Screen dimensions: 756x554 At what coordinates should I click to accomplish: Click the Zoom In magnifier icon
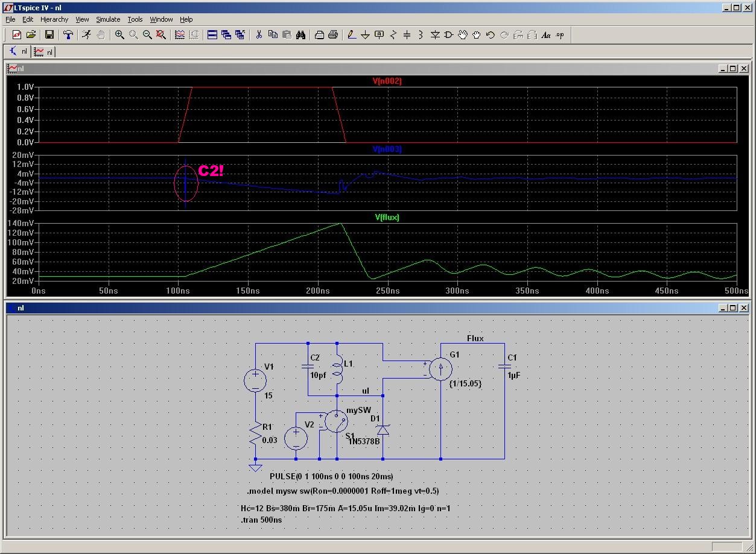[119, 35]
